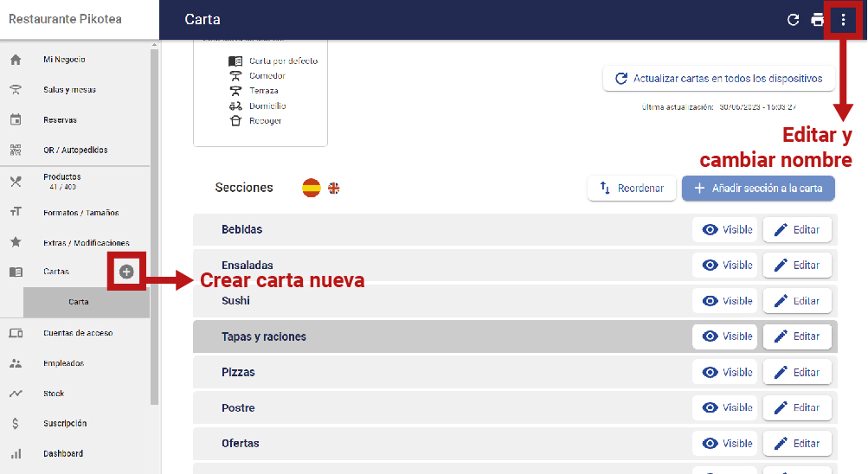Viewport: 868px width, 474px height.
Task: Edit the Bebidas section
Action: click(x=797, y=229)
